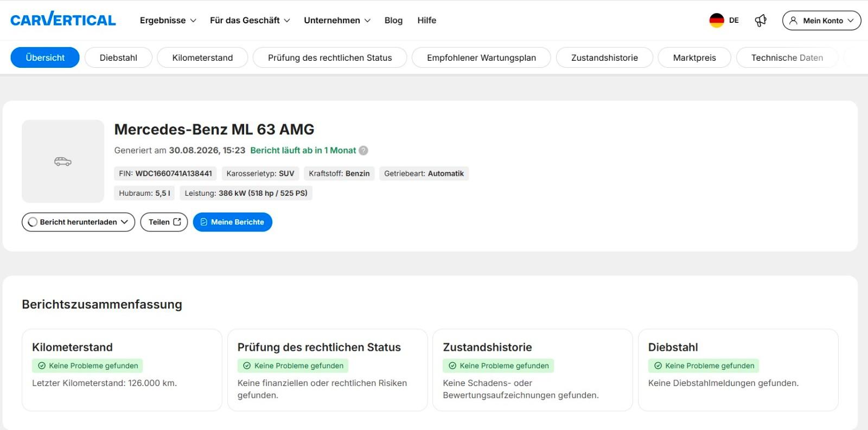Click the Keine Schadens- oder Bewertungsaufzeichnungen text
This screenshot has width=868, height=430.
[521, 389]
